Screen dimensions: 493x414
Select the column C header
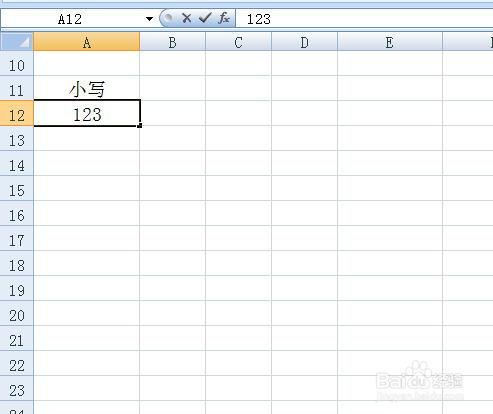[x=238, y=42]
